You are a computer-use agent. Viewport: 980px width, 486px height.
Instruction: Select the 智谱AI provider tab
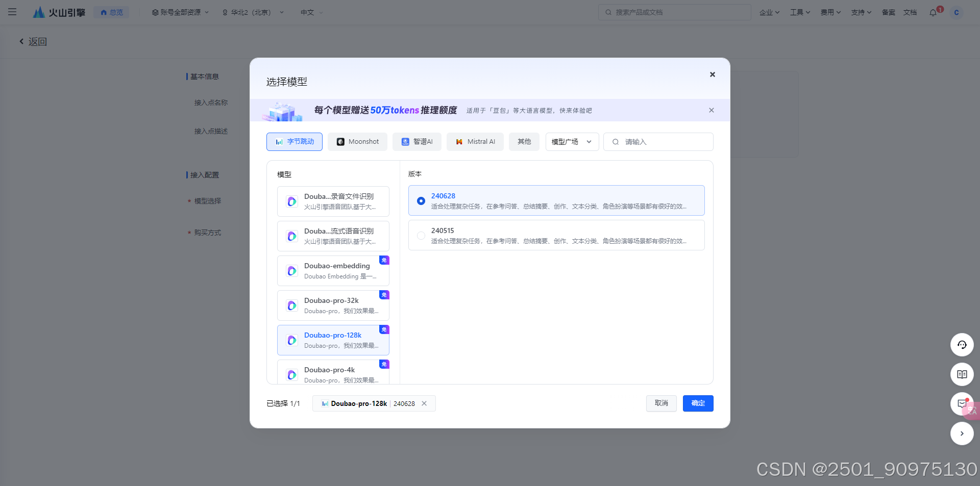(417, 142)
